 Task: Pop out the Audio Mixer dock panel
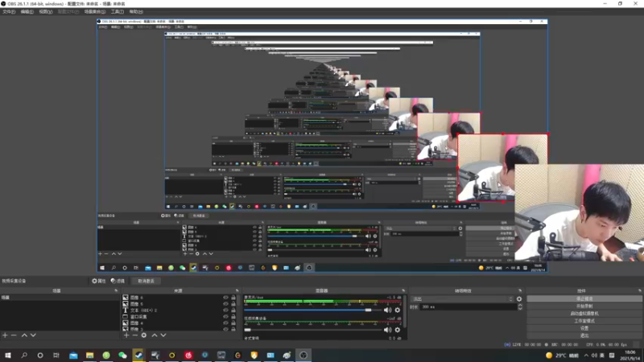click(x=403, y=290)
